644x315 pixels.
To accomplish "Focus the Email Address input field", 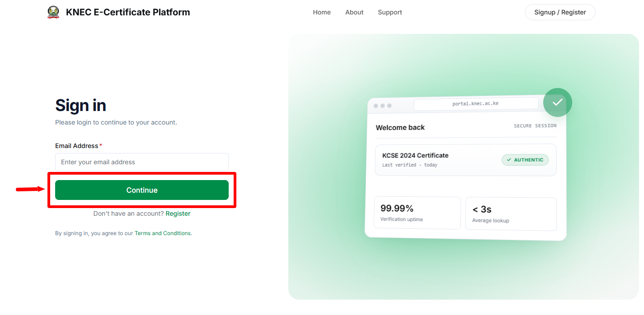I will [x=142, y=162].
